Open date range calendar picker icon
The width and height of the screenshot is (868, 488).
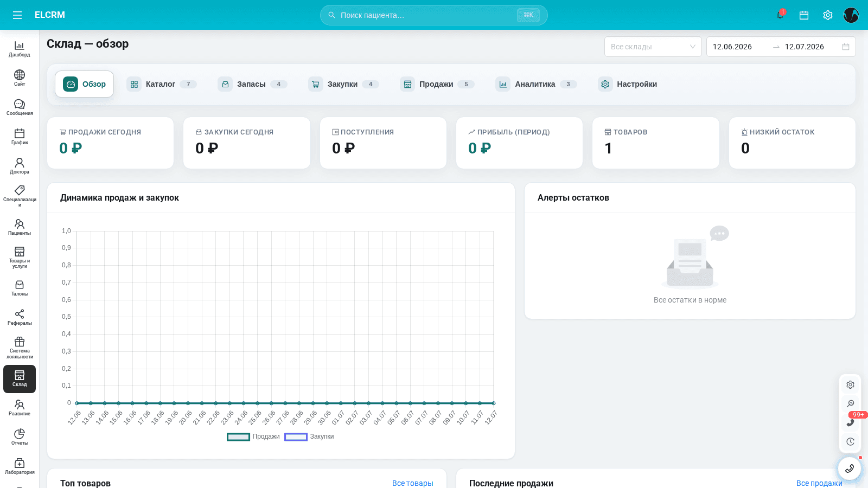point(846,47)
